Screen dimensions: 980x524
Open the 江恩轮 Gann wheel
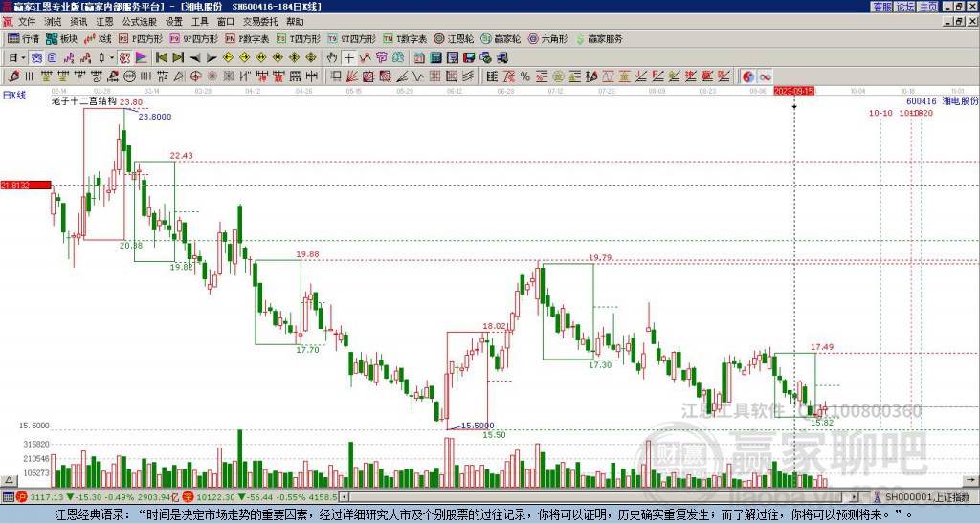click(454, 38)
